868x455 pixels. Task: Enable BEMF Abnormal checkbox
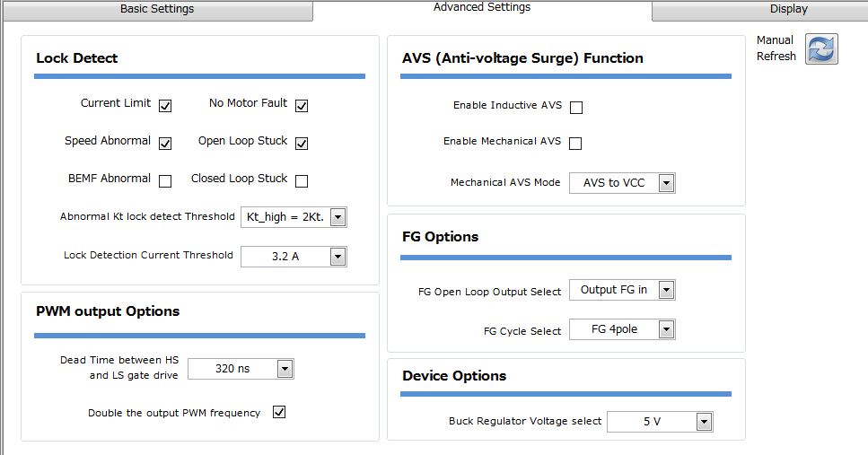click(165, 181)
